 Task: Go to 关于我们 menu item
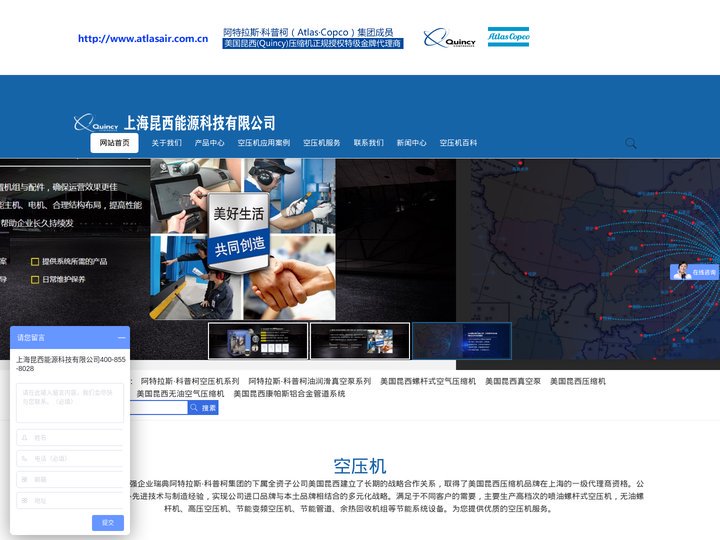[x=166, y=143]
